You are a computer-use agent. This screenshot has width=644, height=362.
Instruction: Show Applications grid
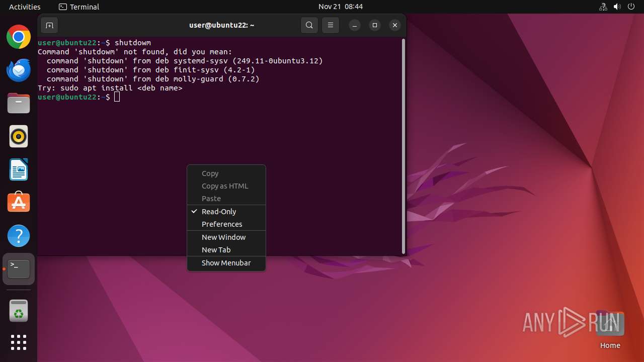19,342
